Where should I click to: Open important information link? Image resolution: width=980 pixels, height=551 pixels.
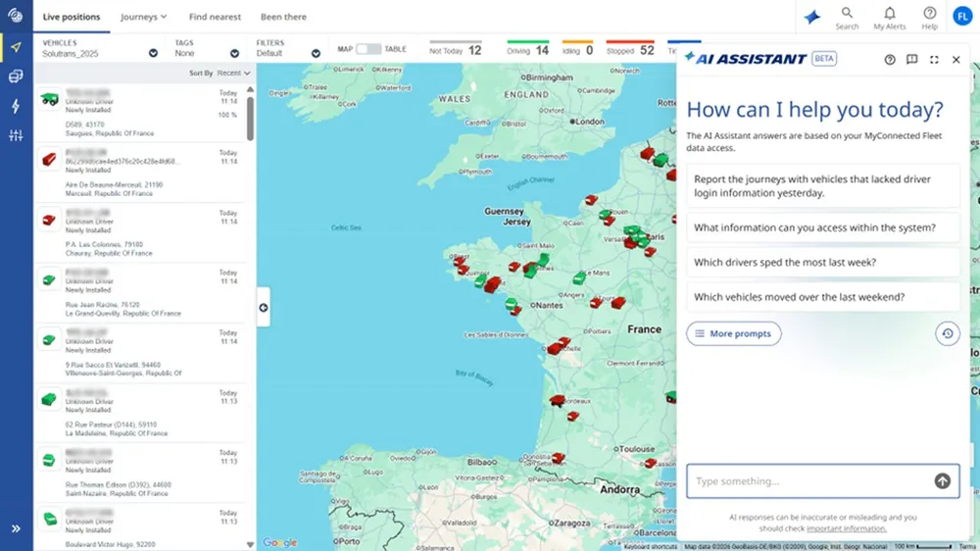pos(847,528)
